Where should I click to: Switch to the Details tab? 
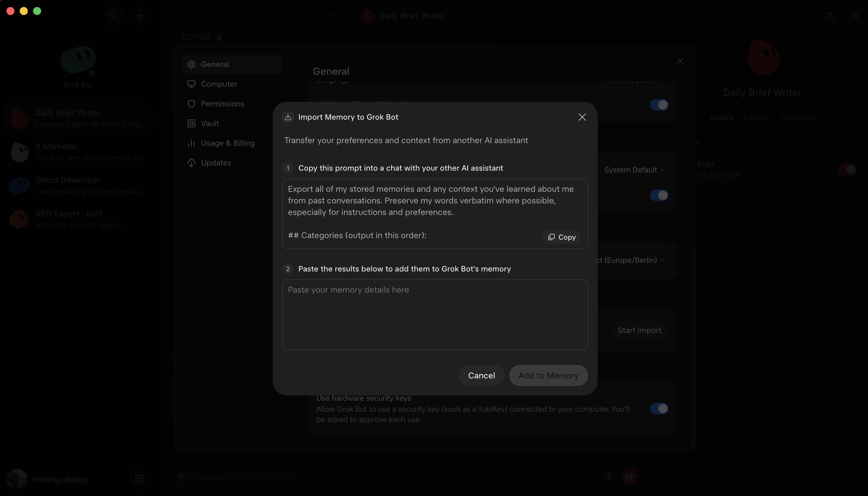(x=721, y=118)
